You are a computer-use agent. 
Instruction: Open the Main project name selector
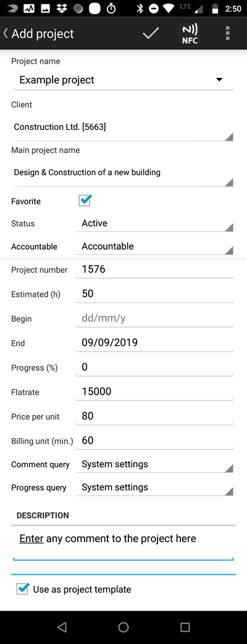[123, 173]
